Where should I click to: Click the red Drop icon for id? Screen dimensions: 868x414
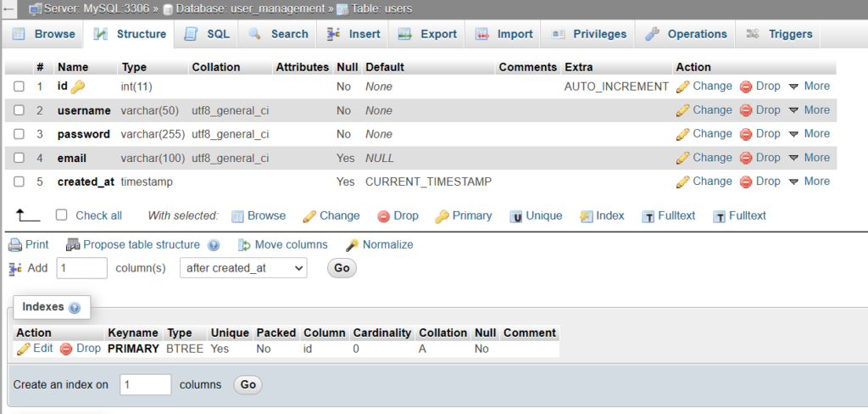pyautogui.click(x=746, y=87)
